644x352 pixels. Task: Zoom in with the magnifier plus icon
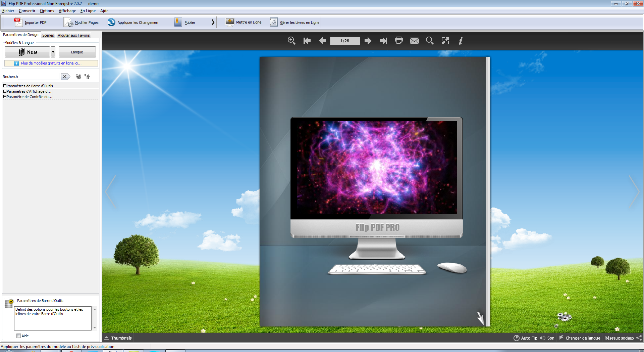[x=291, y=41]
